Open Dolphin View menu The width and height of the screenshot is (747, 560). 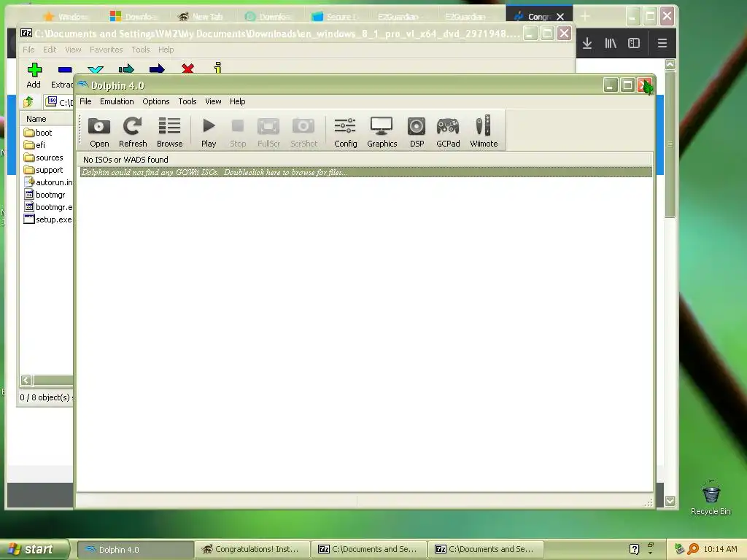tap(213, 101)
